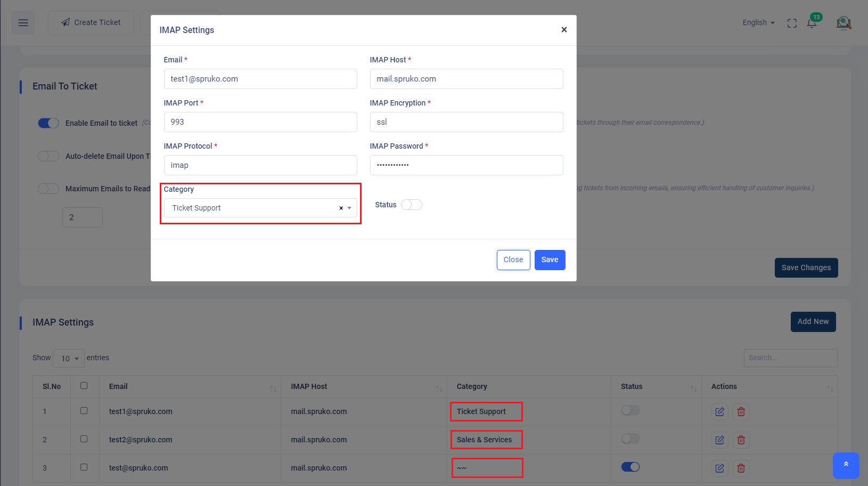Edit the test@spruko.com entry

pos(720,468)
